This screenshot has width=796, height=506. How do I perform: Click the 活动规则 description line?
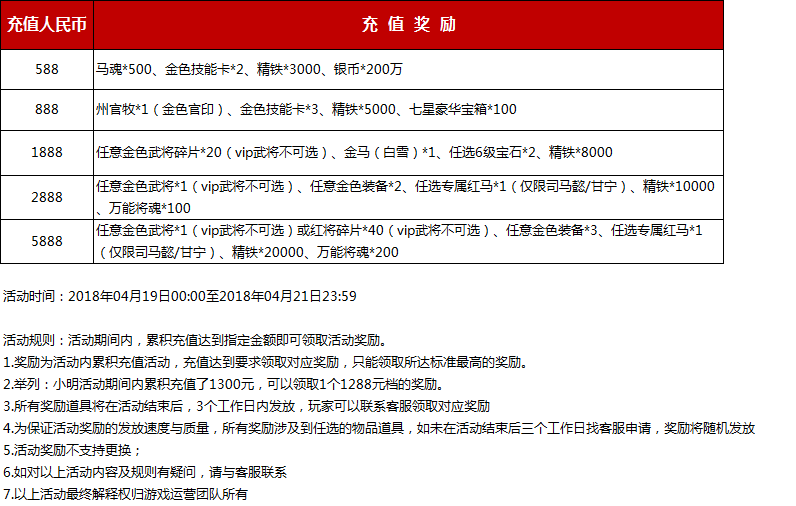[196, 340]
